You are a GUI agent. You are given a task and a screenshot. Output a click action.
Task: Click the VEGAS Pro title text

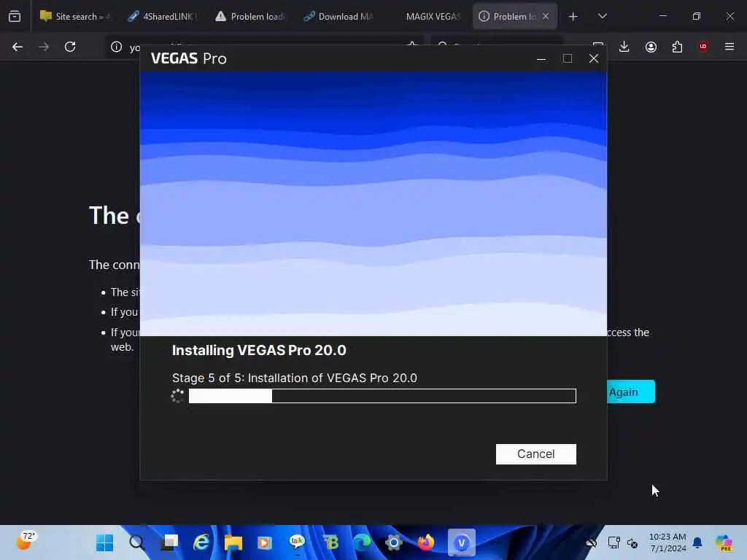click(189, 58)
